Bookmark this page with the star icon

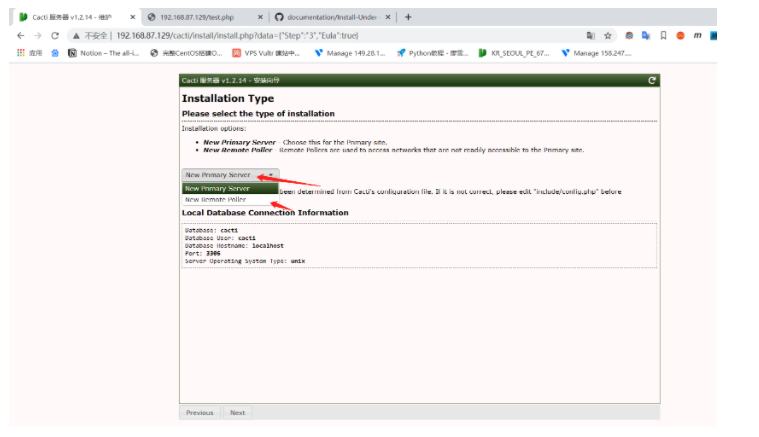(607, 35)
